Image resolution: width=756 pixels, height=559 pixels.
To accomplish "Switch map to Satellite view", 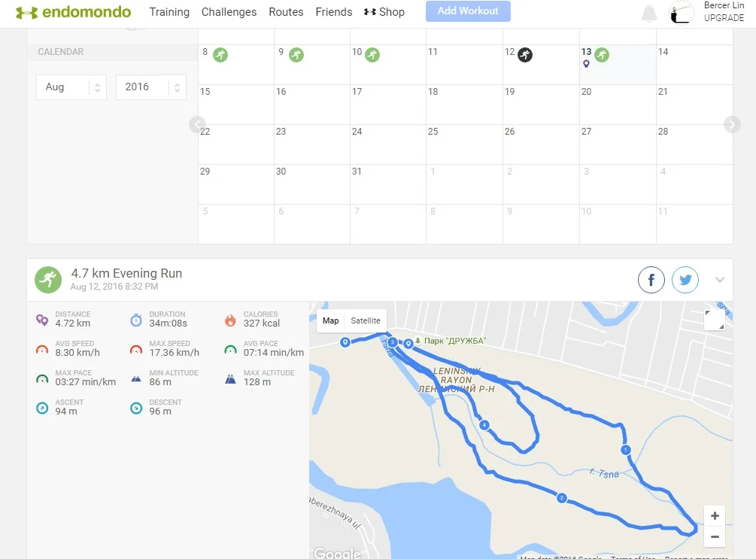I will coord(366,321).
